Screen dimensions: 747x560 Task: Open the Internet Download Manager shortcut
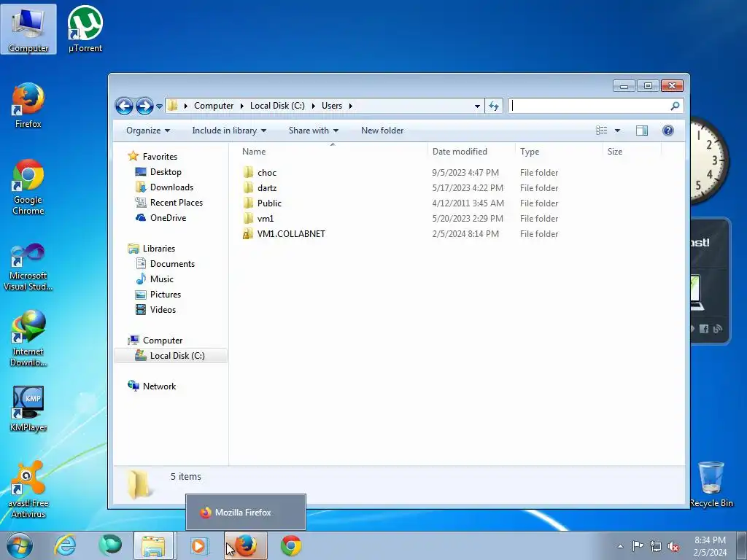(28, 338)
